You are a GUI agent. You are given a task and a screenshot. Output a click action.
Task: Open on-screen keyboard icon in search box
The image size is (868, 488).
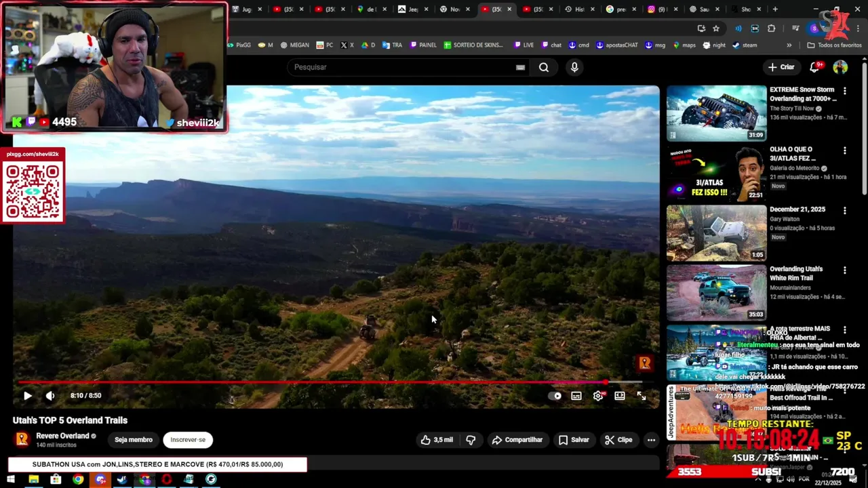click(520, 67)
